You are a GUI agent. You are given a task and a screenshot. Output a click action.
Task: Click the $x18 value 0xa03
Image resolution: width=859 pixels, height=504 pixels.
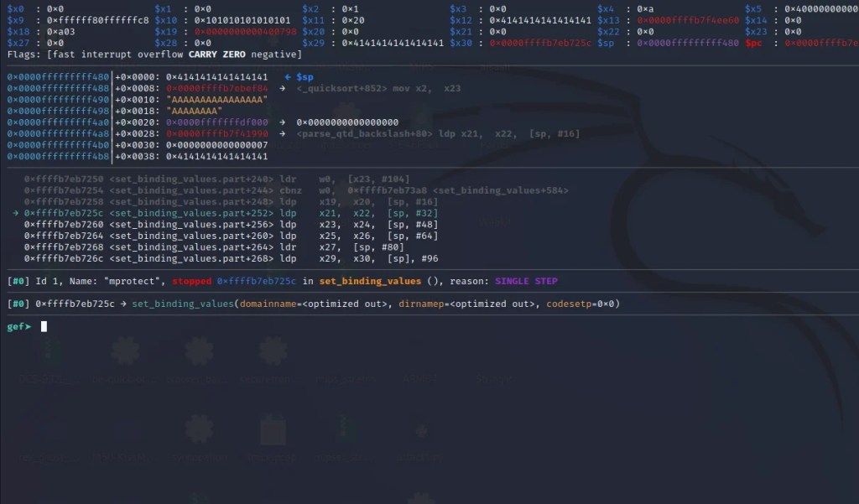(60, 32)
